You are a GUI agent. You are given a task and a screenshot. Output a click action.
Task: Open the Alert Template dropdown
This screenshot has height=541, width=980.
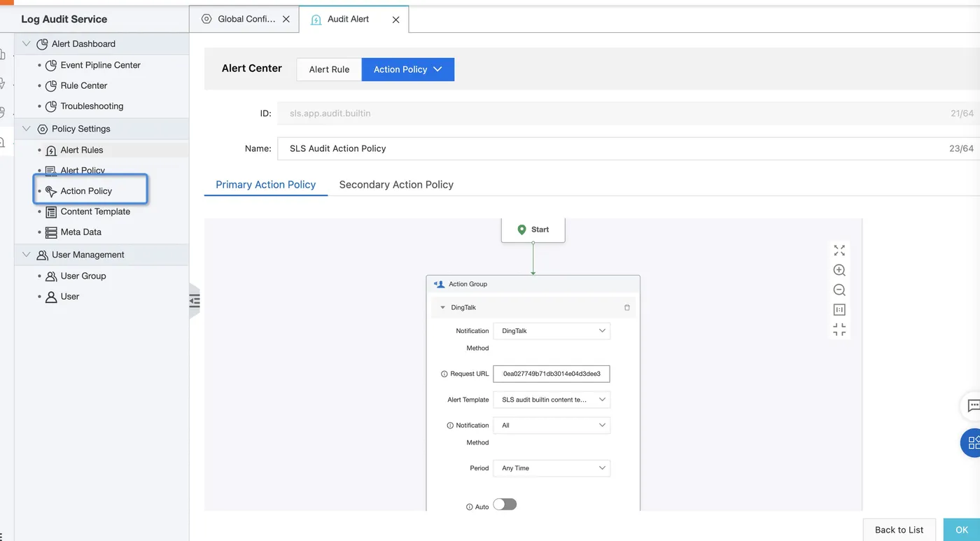[x=552, y=400]
